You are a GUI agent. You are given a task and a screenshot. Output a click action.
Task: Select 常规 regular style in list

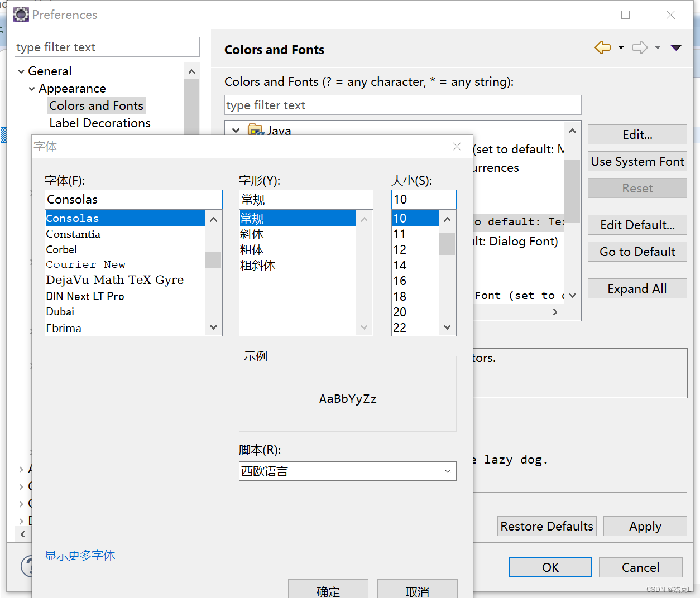[298, 218]
